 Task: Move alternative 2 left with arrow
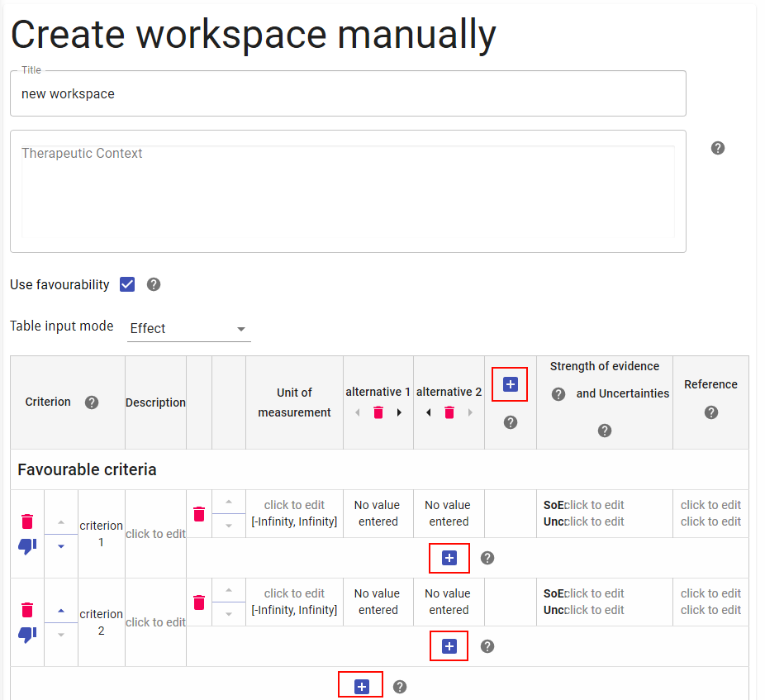(x=428, y=412)
